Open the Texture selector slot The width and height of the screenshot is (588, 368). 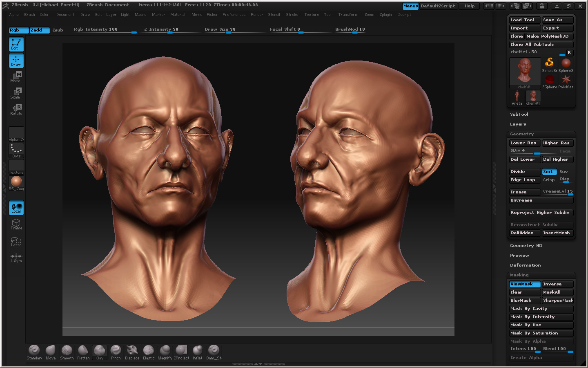pos(16,167)
